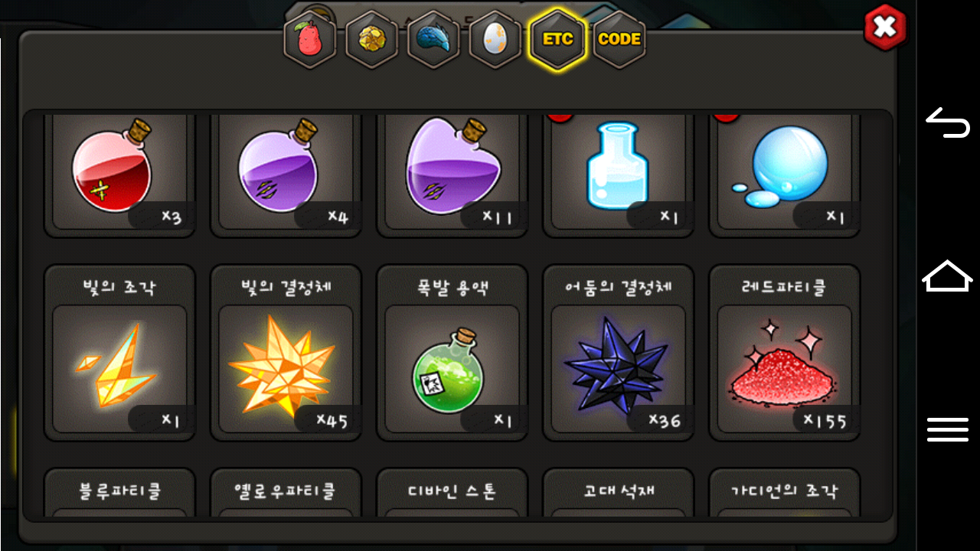Switch to the gold nugget tab
980x551 pixels.
pos(372,40)
